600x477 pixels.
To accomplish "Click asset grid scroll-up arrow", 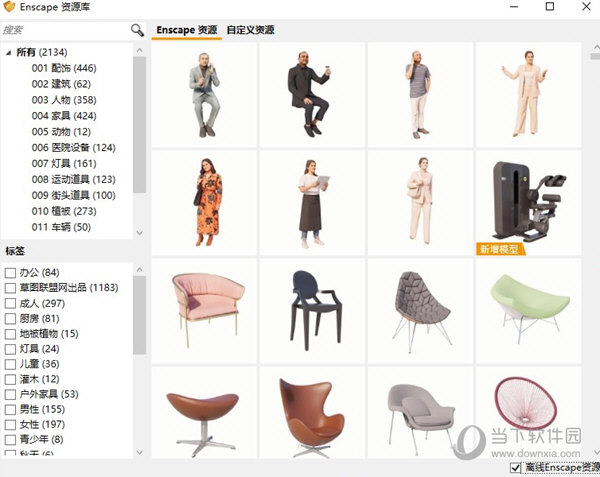I will point(595,47).
